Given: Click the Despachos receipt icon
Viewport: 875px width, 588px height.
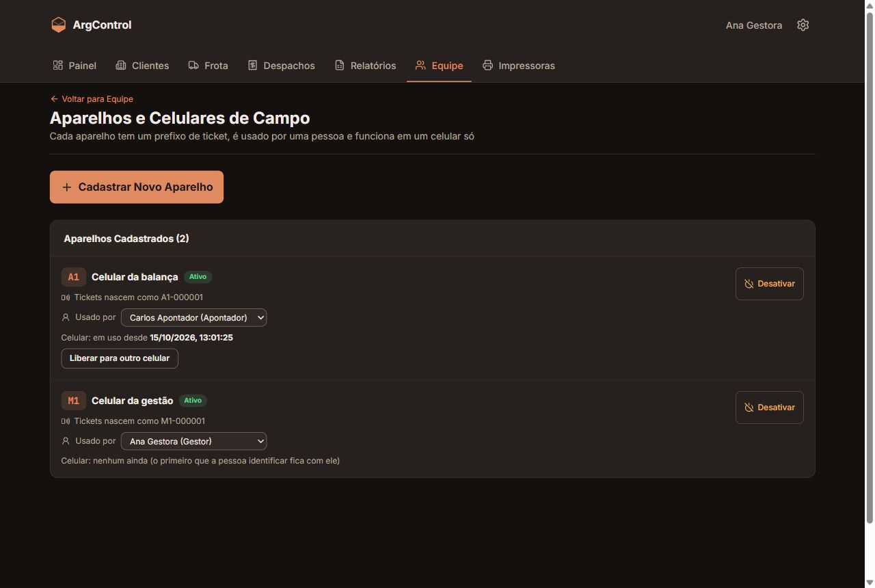Looking at the screenshot, I should click(x=252, y=66).
